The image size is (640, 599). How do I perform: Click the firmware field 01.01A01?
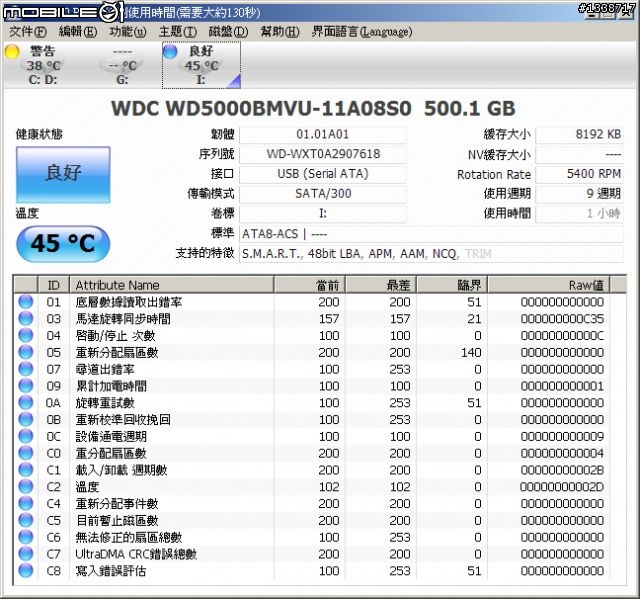322,134
